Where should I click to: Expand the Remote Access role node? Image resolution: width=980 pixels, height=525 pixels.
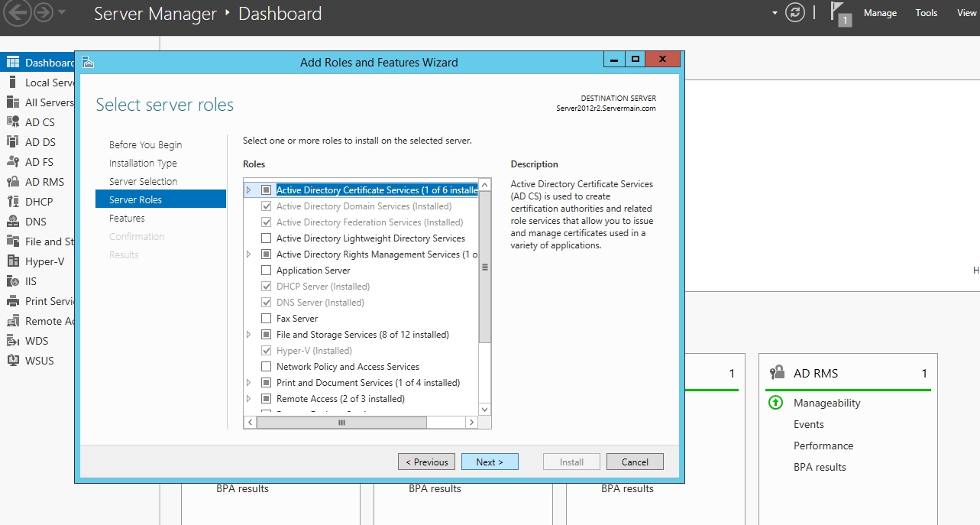pyautogui.click(x=249, y=399)
